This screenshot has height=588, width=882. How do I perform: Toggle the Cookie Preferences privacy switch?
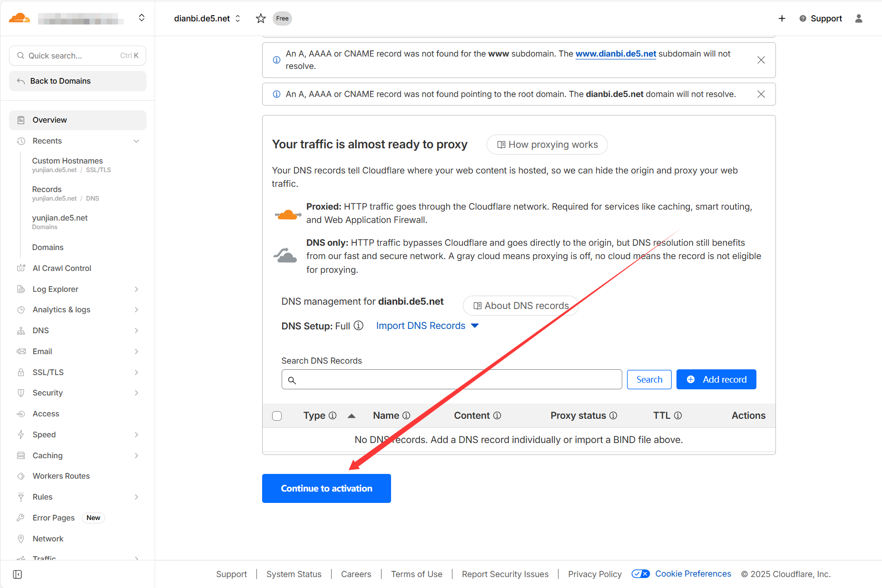click(640, 574)
